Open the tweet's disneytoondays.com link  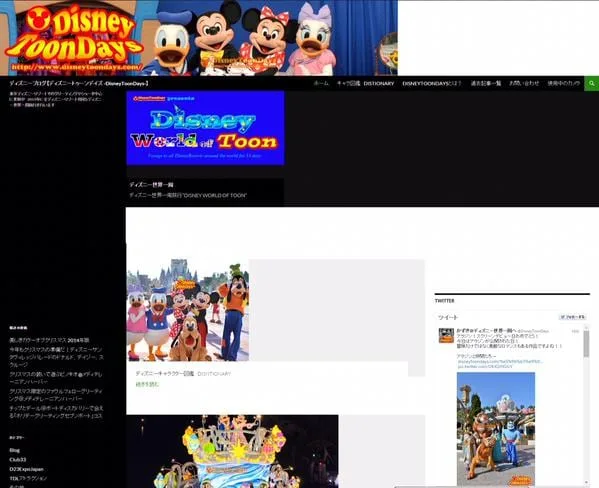click(x=500, y=361)
